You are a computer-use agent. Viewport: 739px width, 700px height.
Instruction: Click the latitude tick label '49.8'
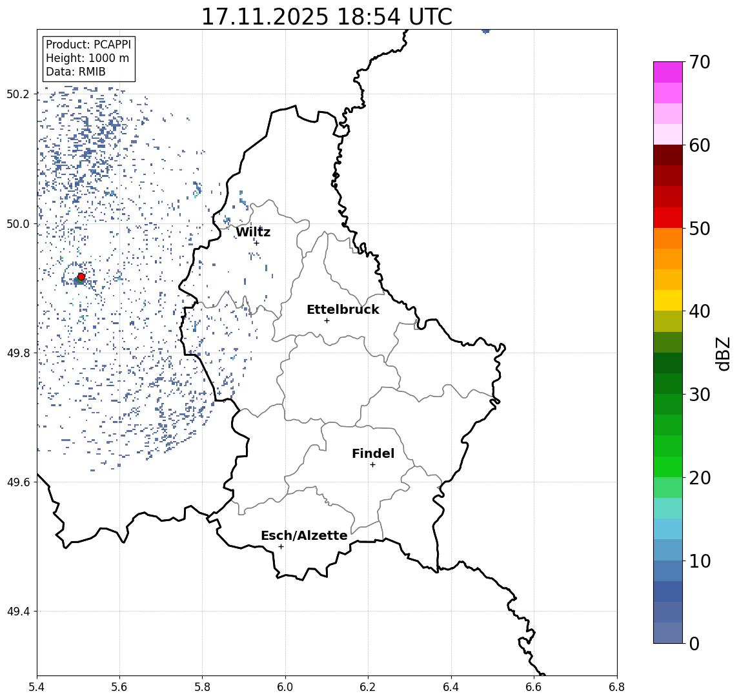coord(18,353)
